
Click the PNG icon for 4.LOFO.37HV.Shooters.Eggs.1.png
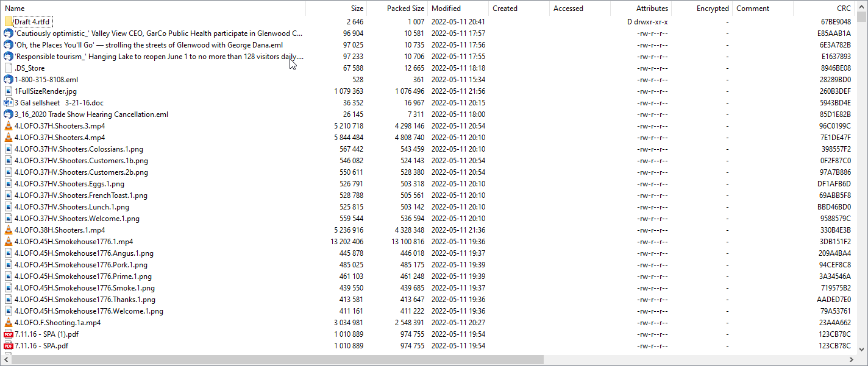click(x=9, y=184)
